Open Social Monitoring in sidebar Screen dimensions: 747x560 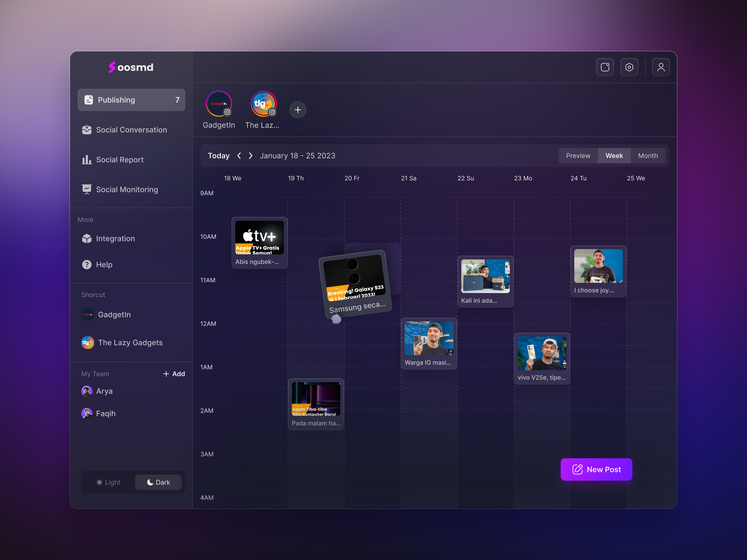pos(127,189)
